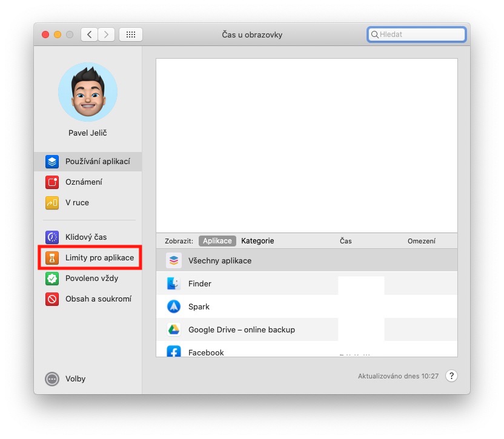Click the yellow V ruce icon
Screen dimensions: 504x439
(52, 203)
